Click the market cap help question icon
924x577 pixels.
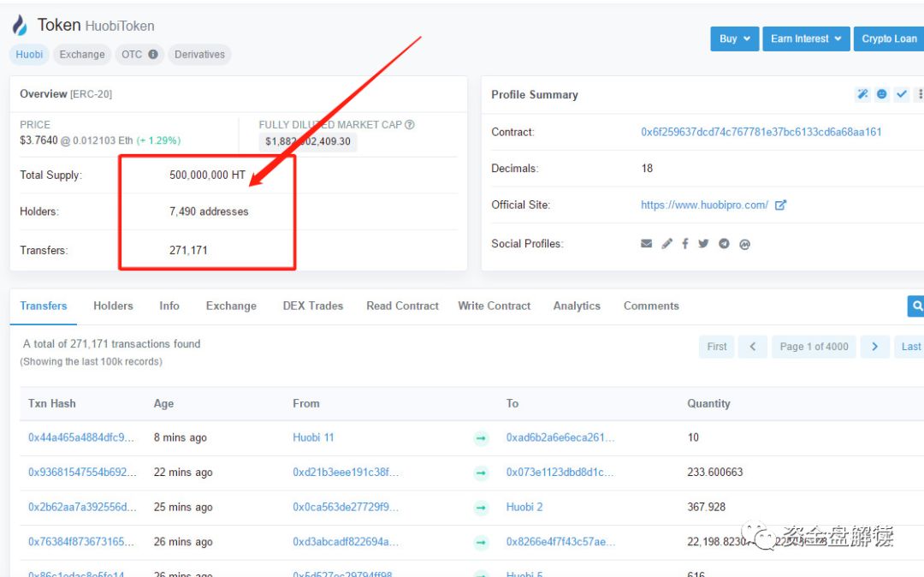coord(410,124)
